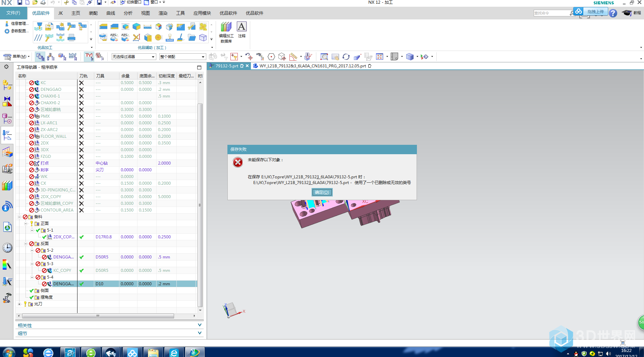Open the Constraint Navigator sidebar tab

[x=7, y=102]
